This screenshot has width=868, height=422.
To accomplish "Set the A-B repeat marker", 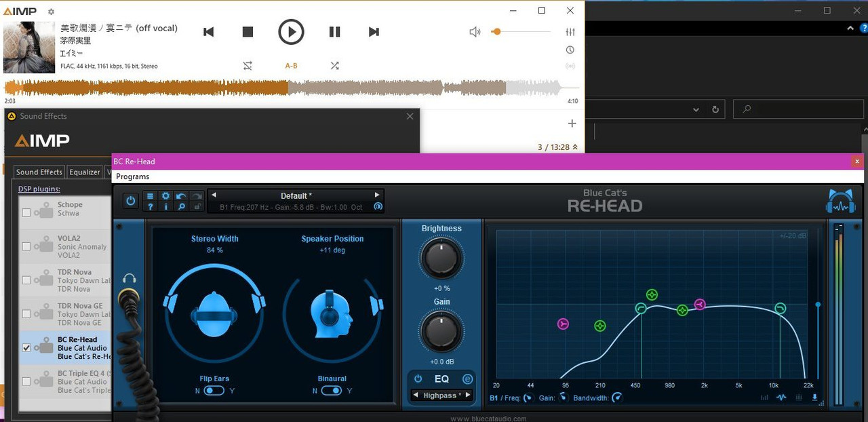I will pyautogui.click(x=291, y=66).
